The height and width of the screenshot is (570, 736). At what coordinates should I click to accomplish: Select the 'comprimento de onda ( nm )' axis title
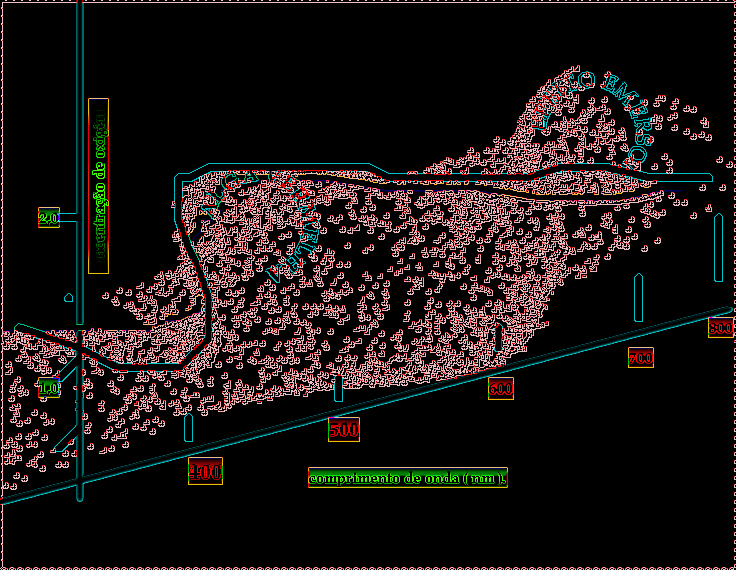[x=408, y=478]
